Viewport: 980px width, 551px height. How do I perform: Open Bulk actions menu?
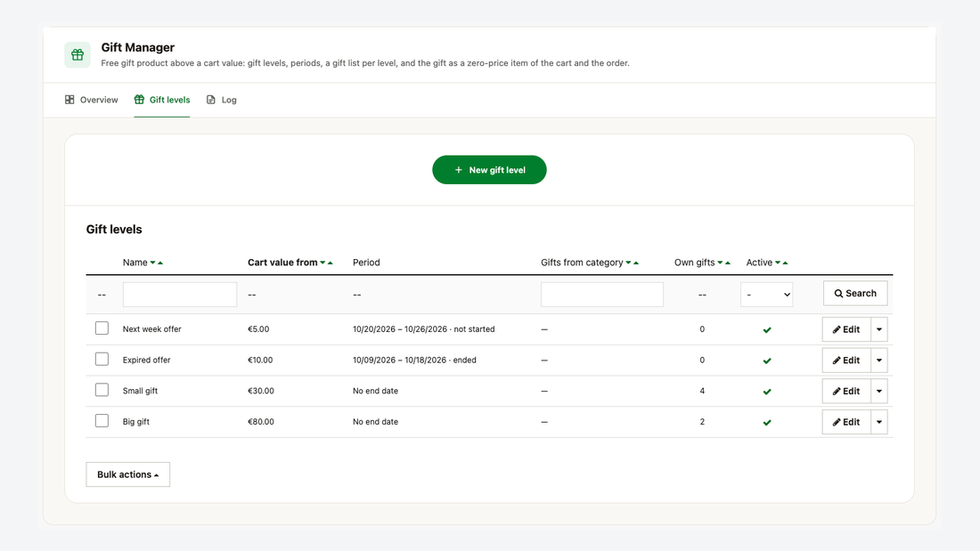point(128,474)
